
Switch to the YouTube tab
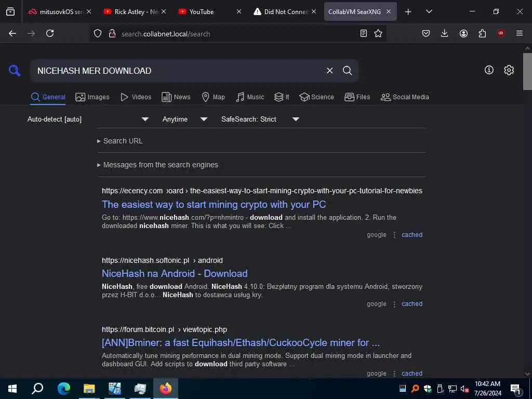(210, 11)
